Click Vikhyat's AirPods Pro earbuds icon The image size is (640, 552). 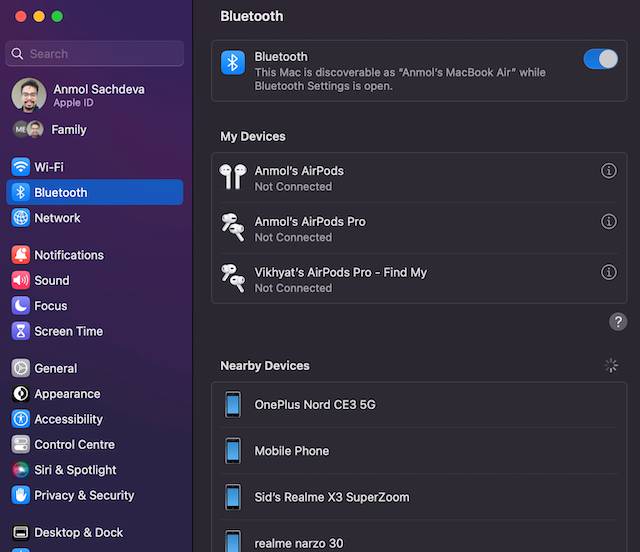click(x=233, y=278)
